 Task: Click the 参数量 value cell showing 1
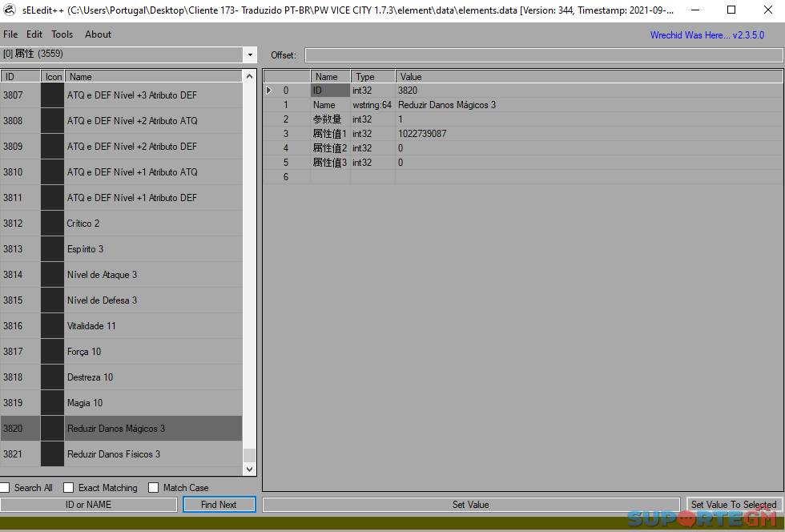[590, 119]
